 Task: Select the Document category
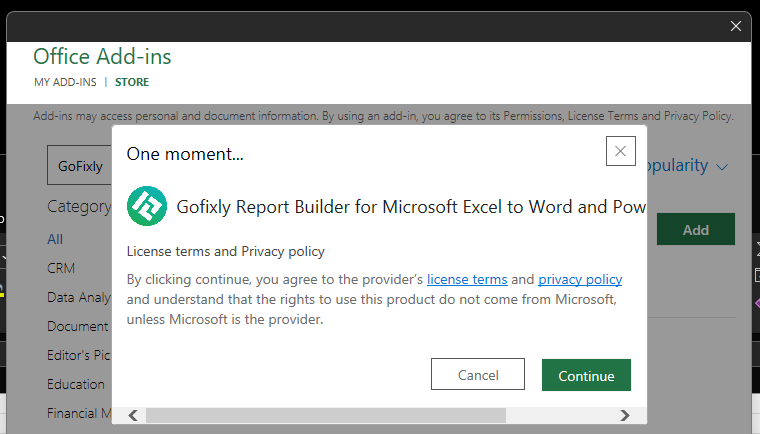78,326
